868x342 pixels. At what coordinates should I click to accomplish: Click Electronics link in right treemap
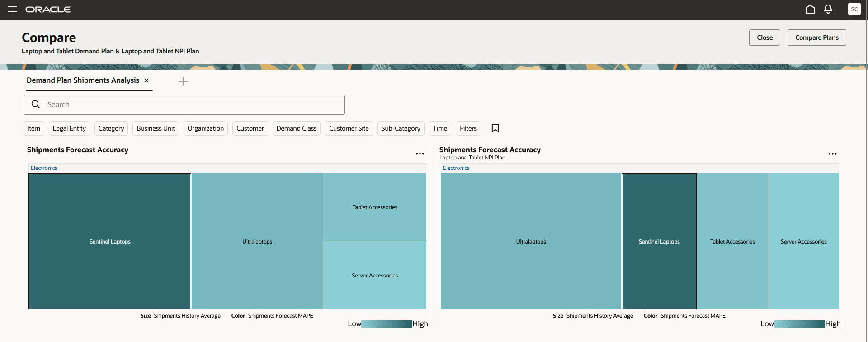456,168
